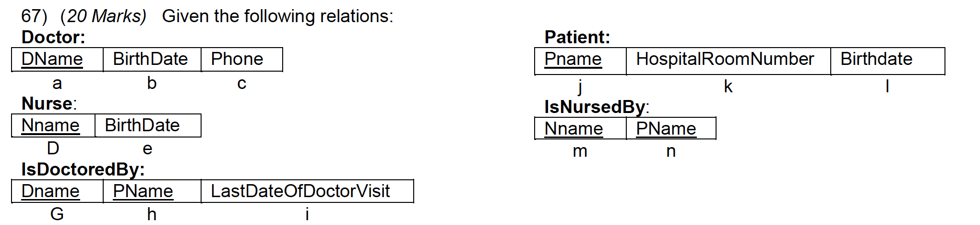
Task: Select the Phone column in Doctor relation
Action: pos(241,59)
